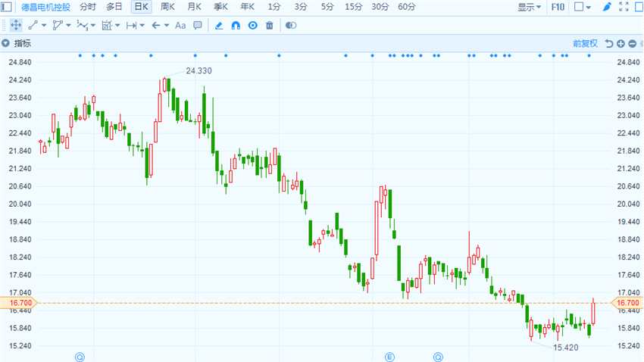644x362 pixels.
Task: Click the 德昌电机控股 stock name
Action: coord(45,7)
